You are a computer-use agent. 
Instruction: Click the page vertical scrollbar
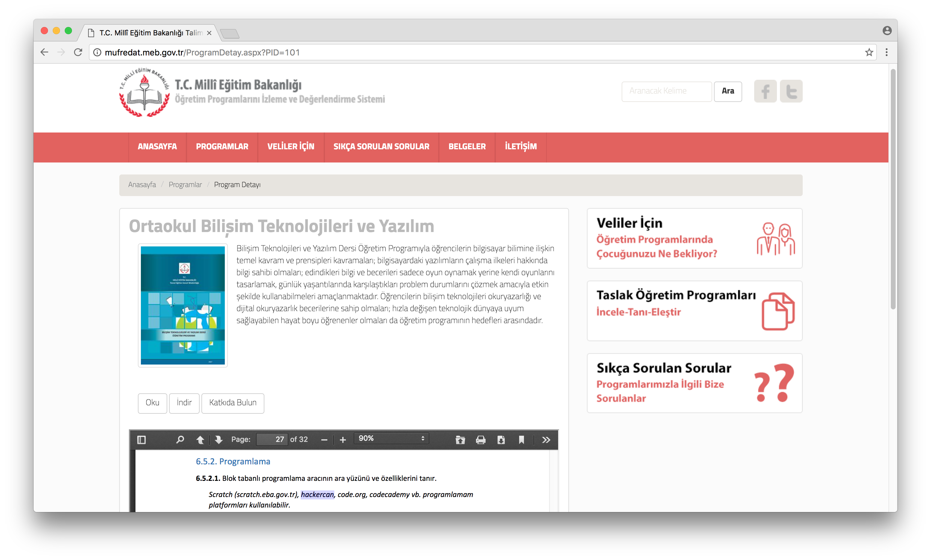tap(893, 189)
